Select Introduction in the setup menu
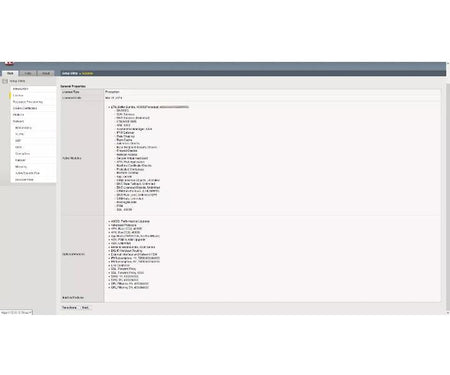This screenshot has width=450, height=375. tap(21, 89)
